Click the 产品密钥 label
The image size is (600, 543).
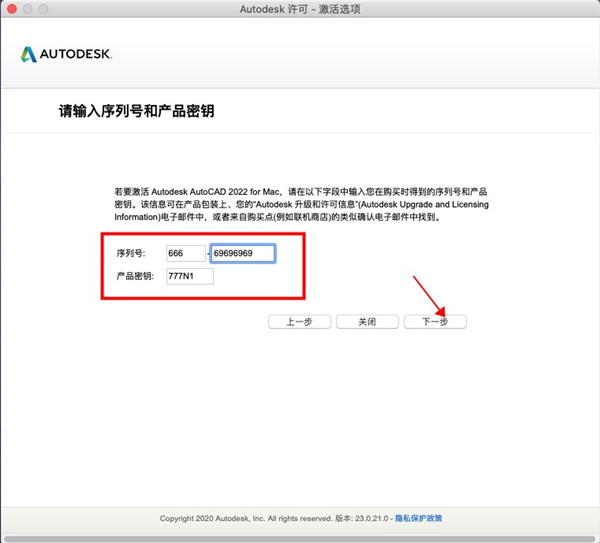(x=135, y=276)
